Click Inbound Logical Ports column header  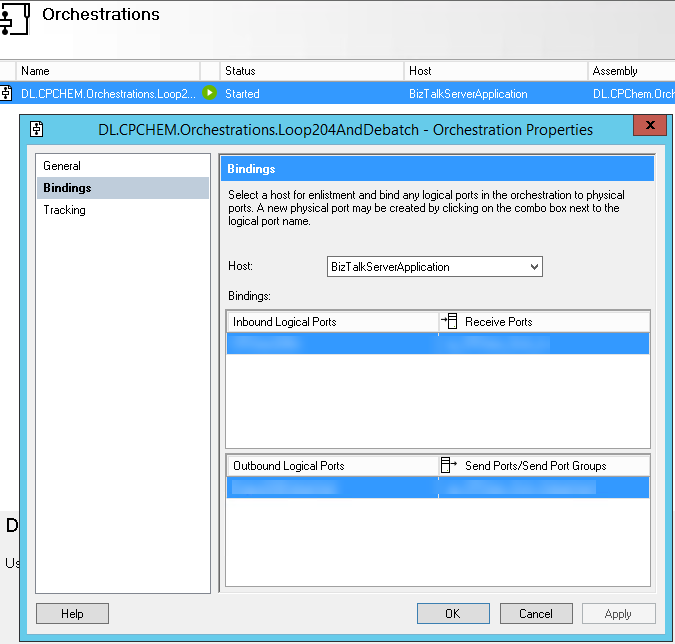332,322
